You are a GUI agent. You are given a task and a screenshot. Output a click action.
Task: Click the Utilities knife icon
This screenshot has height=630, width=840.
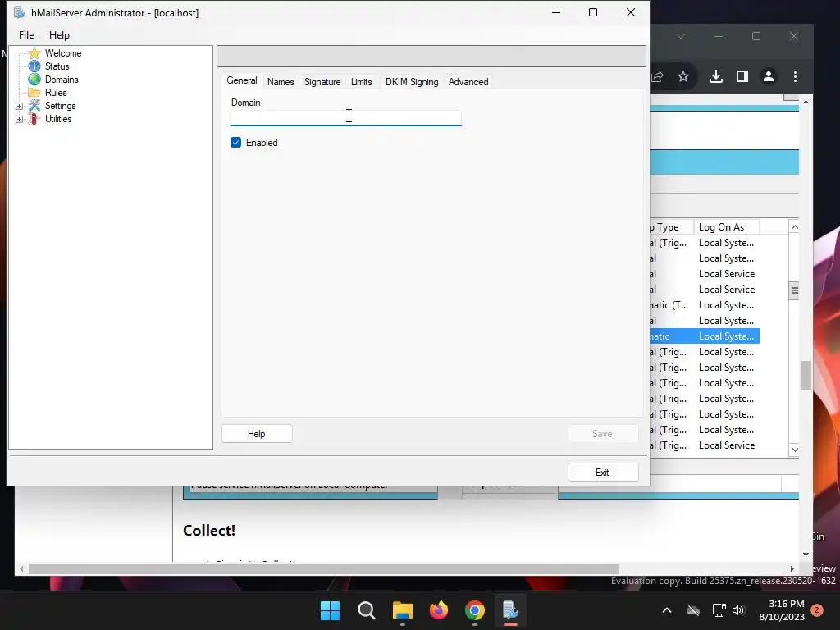[x=34, y=119]
